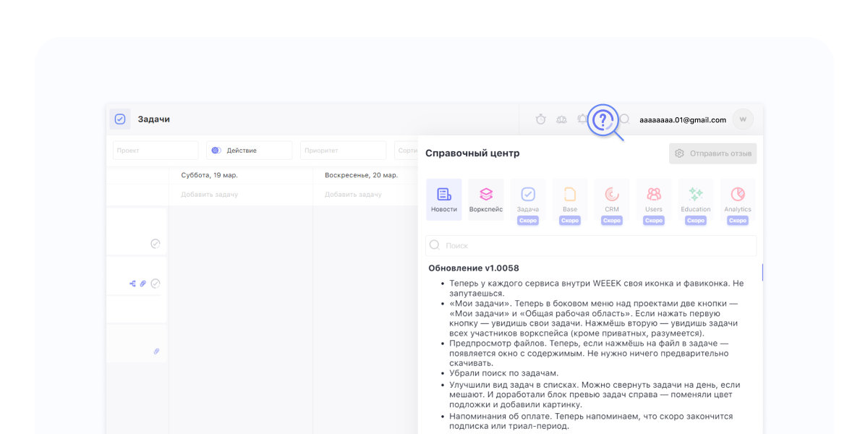Toggle the Действие filter switch
Image resolution: width=868 pixels, height=434 pixels.
click(x=216, y=150)
